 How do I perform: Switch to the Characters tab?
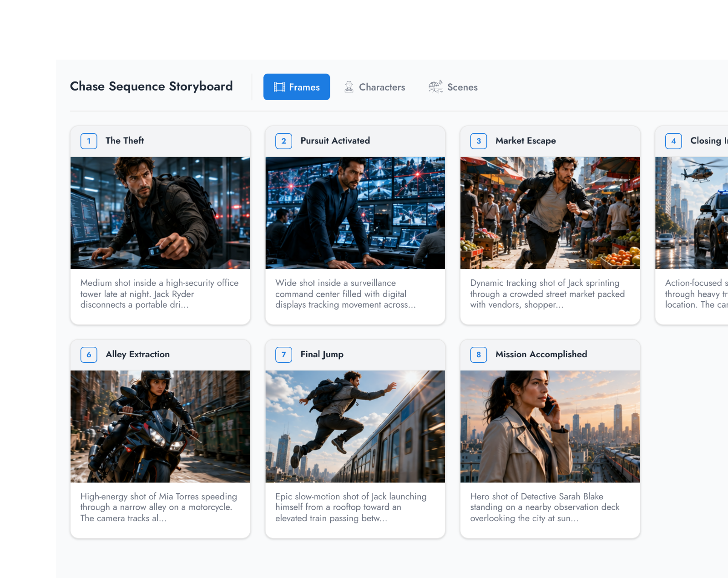pyautogui.click(x=375, y=87)
